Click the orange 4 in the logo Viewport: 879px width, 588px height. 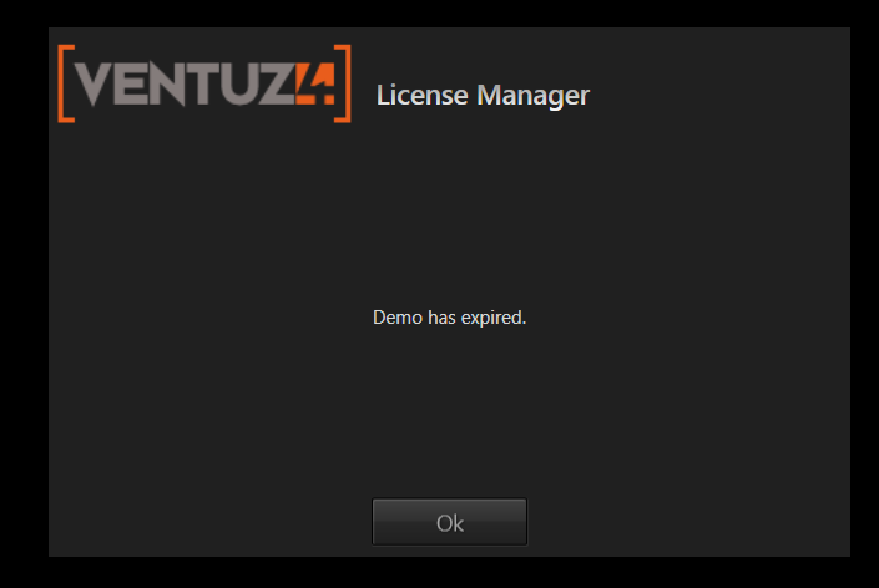click(x=315, y=83)
